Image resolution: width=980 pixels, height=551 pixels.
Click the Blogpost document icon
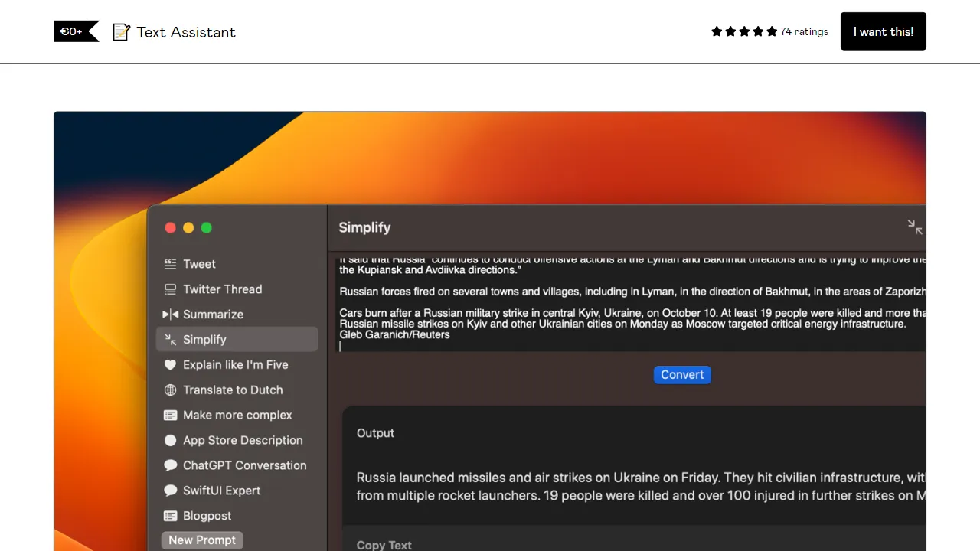(x=170, y=516)
